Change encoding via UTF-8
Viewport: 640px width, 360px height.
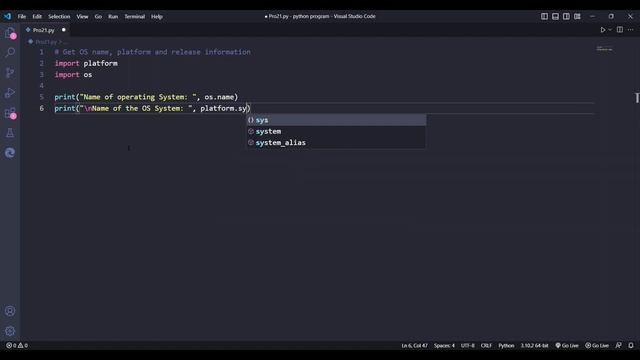(468, 346)
